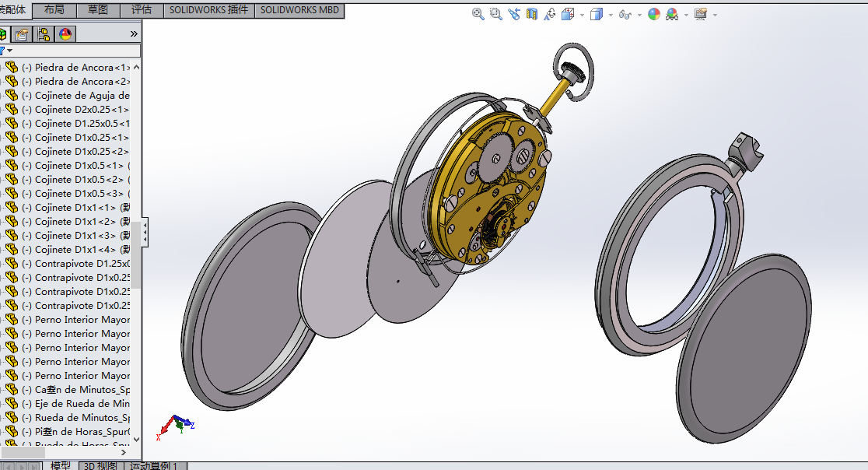Screen dimensions: 868x470
Task: Open the PropertyManager tab icon
Action: pyautogui.click(x=22, y=34)
